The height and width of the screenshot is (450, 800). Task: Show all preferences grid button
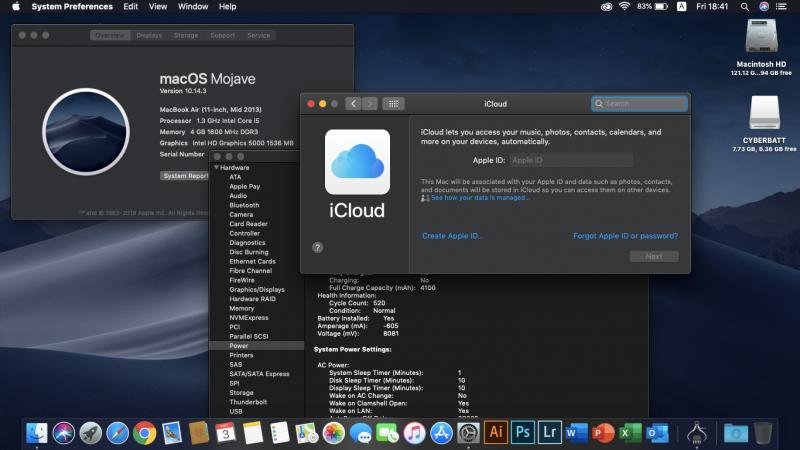[393, 104]
